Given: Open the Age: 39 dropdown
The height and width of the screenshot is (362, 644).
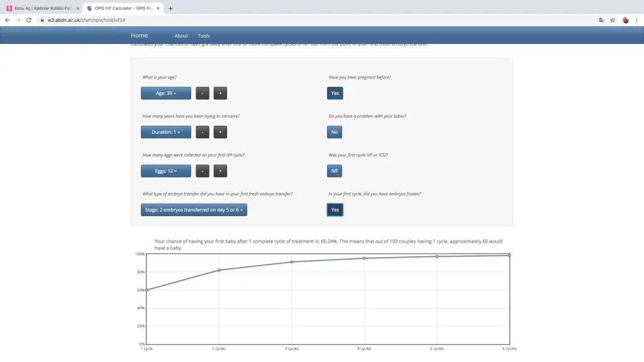Looking at the screenshot, I should tap(165, 94).
